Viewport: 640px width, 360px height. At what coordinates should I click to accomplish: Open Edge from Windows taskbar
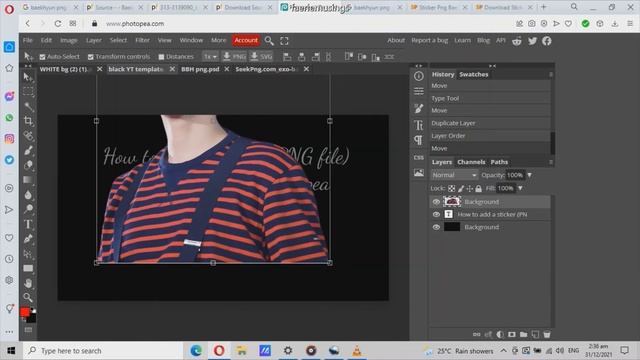click(x=196, y=351)
